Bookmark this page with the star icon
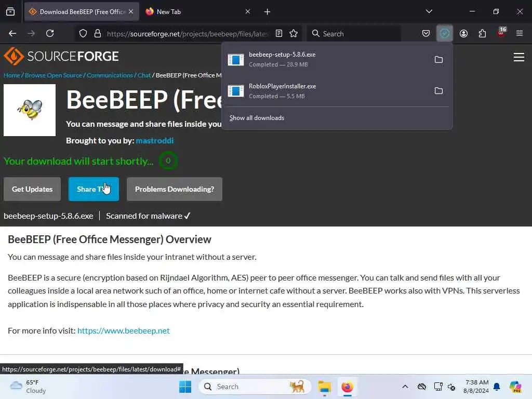This screenshot has width=532, height=399. point(294,34)
